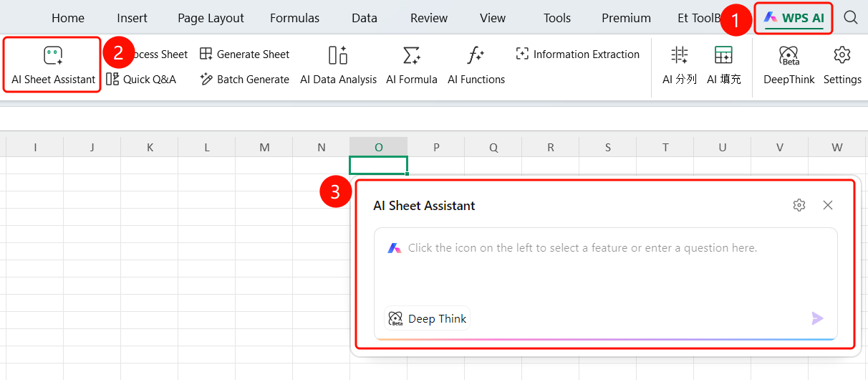
Task: Select column I header
Action: pyautogui.click(x=35, y=147)
